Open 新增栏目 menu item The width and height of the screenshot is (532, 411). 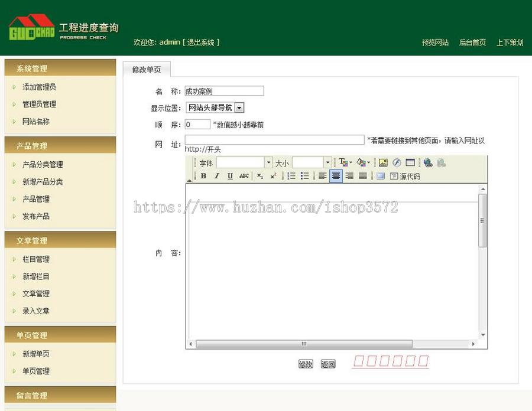click(x=36, y=276)
